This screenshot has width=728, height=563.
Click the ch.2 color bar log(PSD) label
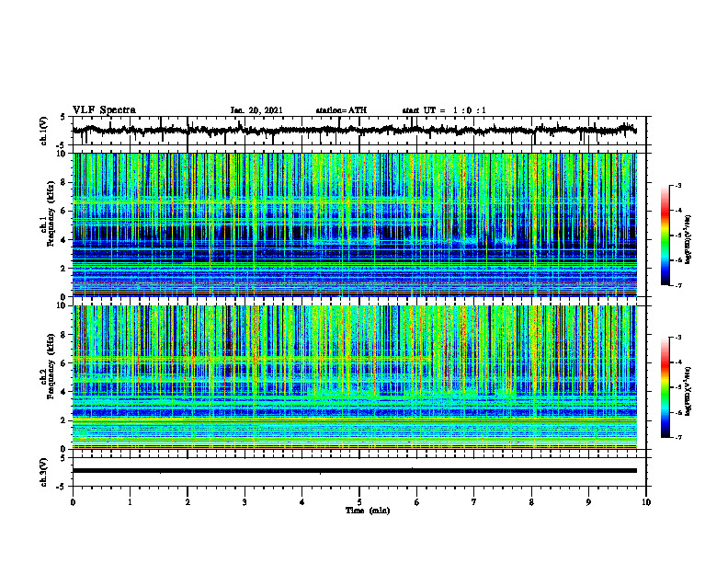(x=688, y=391)
